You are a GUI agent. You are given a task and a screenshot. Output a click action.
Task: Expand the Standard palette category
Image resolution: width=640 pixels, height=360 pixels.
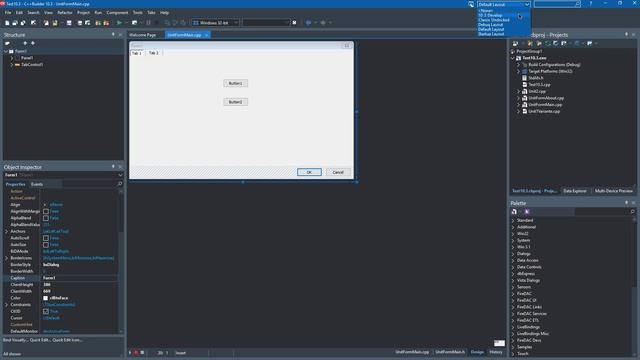point(513,220)
